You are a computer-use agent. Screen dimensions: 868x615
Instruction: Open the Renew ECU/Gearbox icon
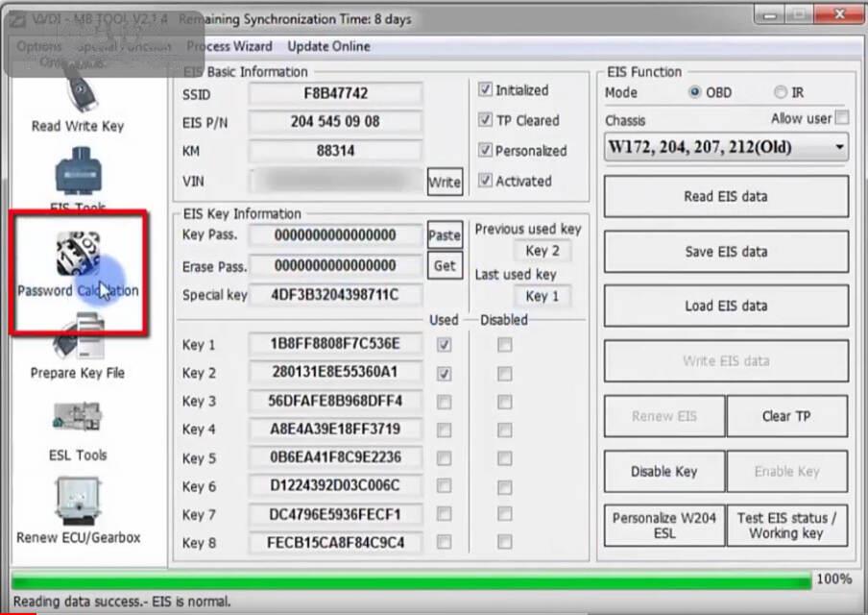coord(78,500)
